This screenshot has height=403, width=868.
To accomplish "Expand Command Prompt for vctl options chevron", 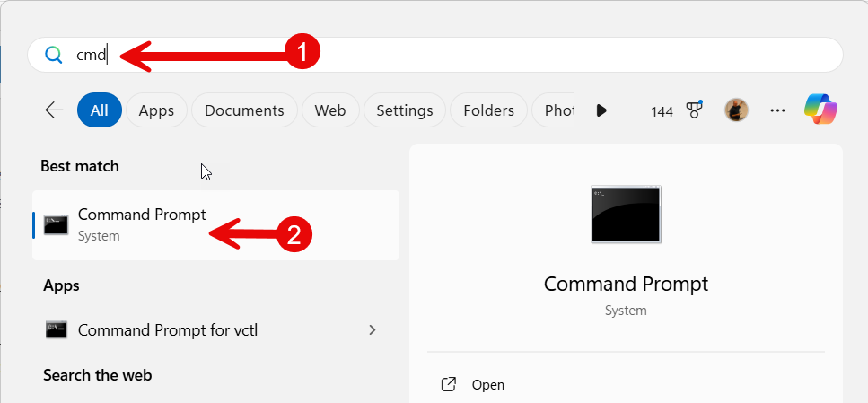I will [373, 329].
